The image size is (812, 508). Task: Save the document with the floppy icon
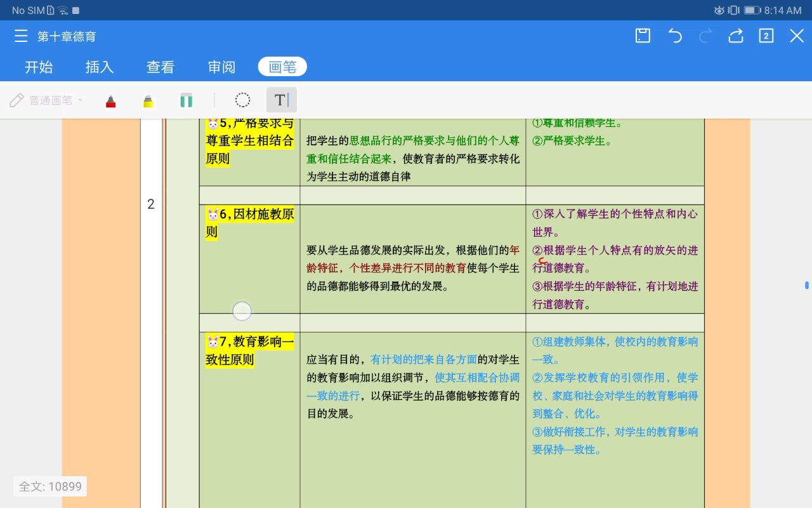point(643,36)
